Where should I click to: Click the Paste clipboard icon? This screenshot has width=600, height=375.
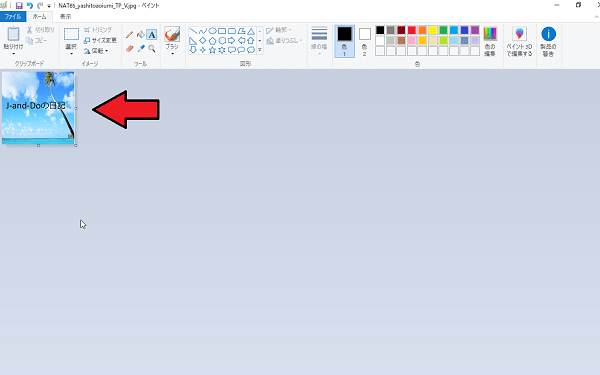click(x=13, y=34)
